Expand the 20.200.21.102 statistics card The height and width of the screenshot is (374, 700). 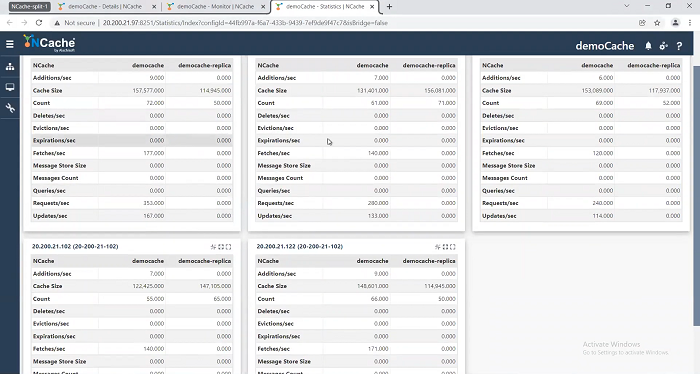coord(221,247)
